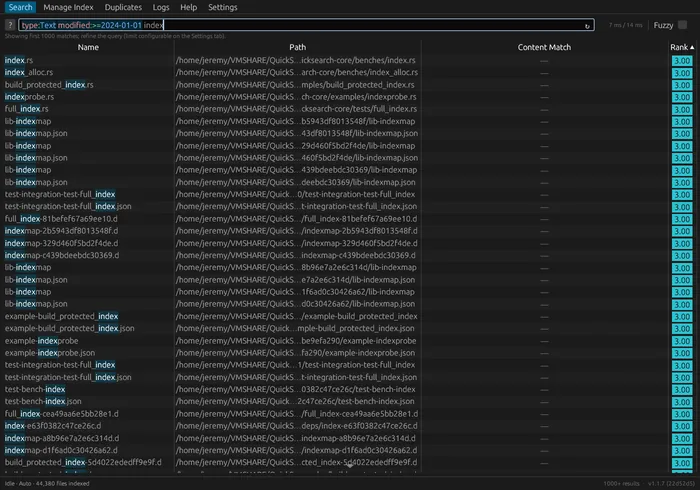Image resolution: width=700 pixels, height=490 pixels.
Task: Click path ending examples/indexprobe.rs
Action: [296, 97]
